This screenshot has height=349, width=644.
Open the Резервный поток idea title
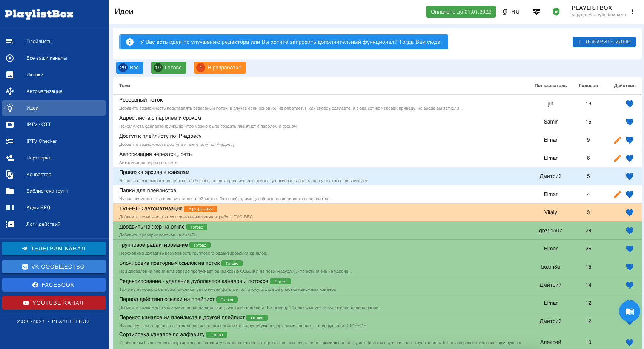(x=141, y=100)
